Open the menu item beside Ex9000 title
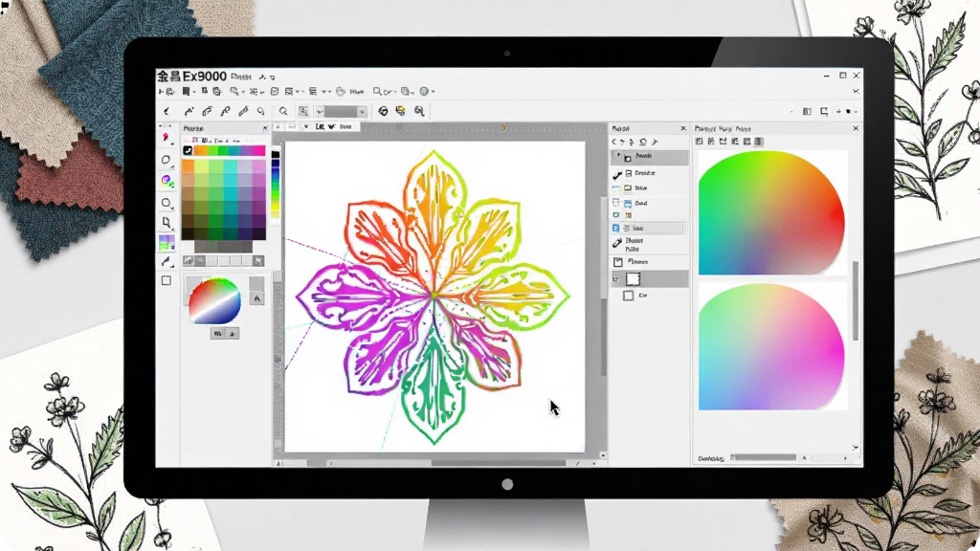The height and width of the screenshot is (551, 980). [x=240, y=77]
